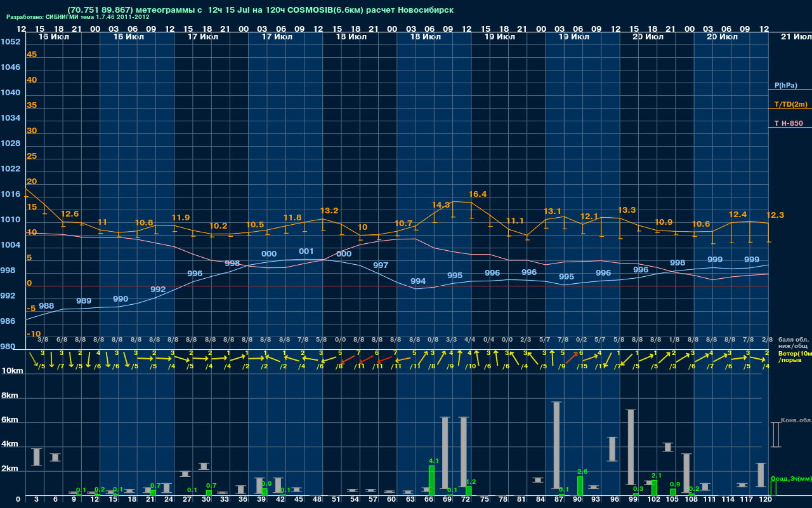Click the 30 temperature axis label
812x508 pixels.
[x=32, y=131]
